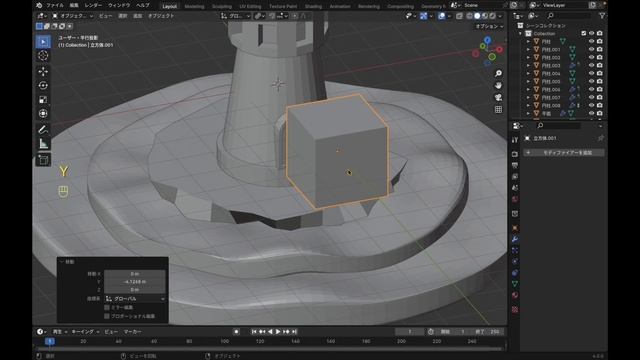
Task: Click the timeline Marker menu
Action: (x=132, y=332)
